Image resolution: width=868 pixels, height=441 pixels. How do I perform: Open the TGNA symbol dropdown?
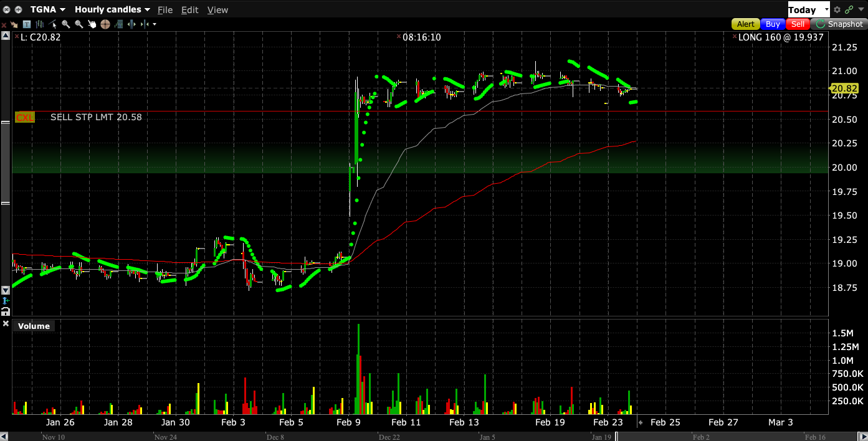[47, 10]
